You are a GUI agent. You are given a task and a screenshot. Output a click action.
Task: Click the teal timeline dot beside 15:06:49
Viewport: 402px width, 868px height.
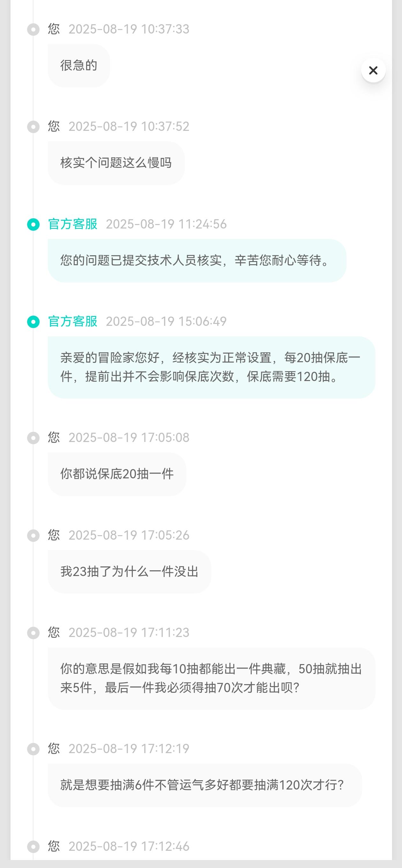click(33, 321)
